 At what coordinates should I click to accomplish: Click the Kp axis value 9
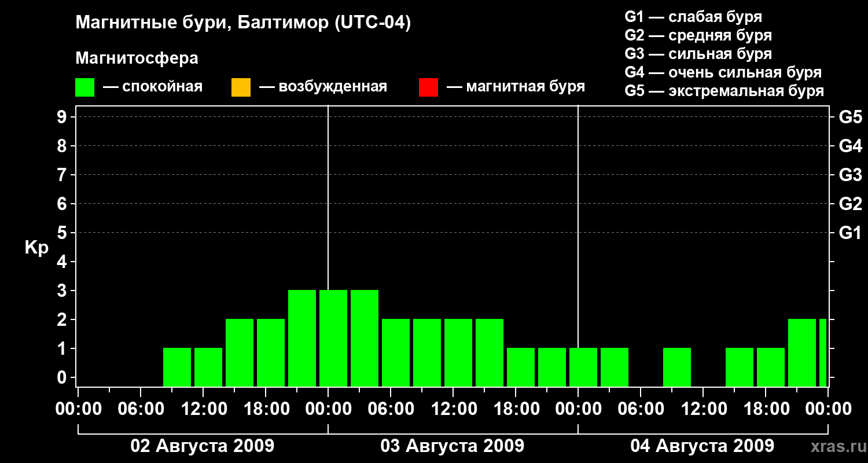pyautogui.click(x=63, y=117)
